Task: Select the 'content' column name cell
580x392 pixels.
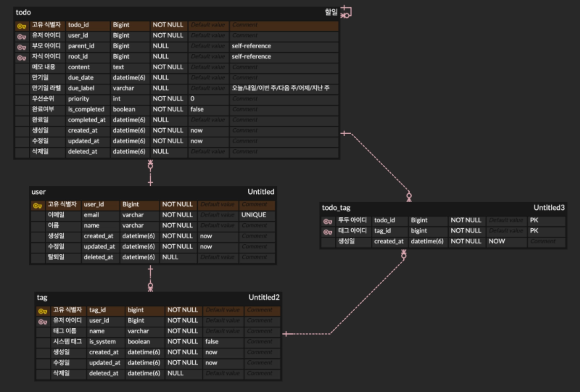Action: [79, 67]
